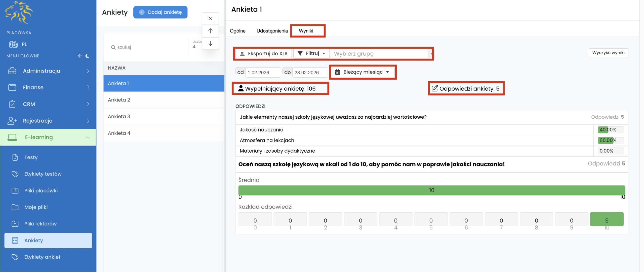
Task: Open the Filtruj dropdown
Action: click(311, 53)
